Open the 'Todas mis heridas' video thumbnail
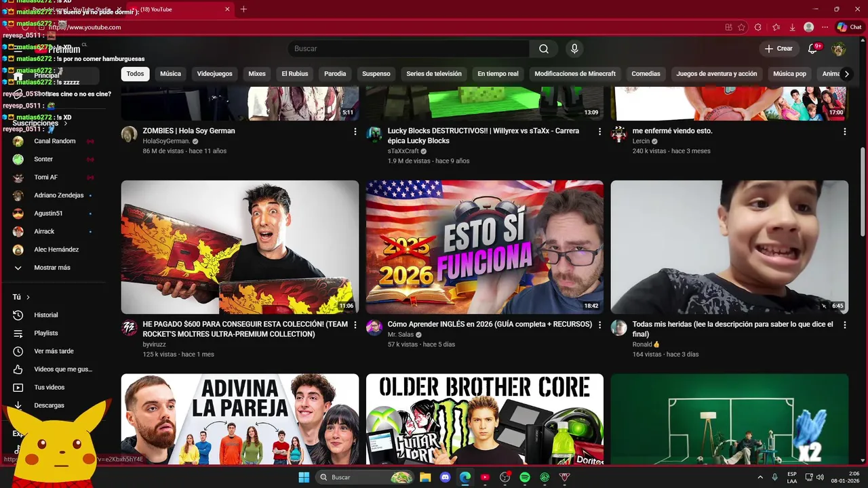 click(x=730, y=247)
